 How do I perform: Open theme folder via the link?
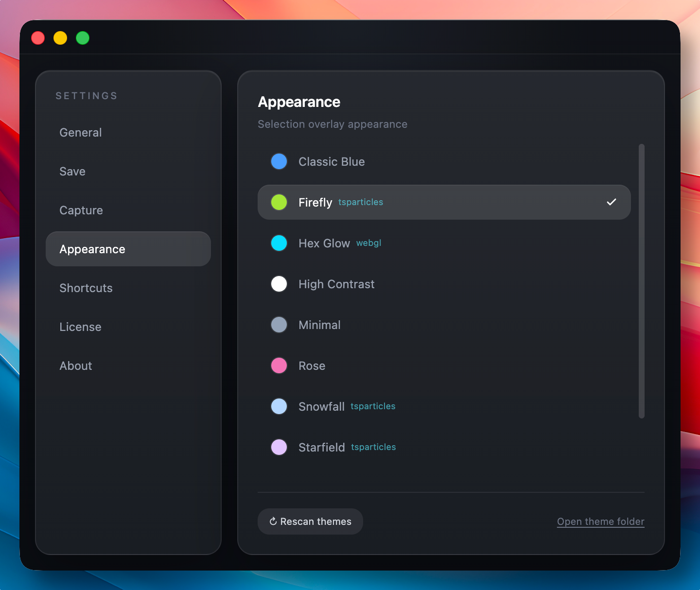[x=600, y=521]
